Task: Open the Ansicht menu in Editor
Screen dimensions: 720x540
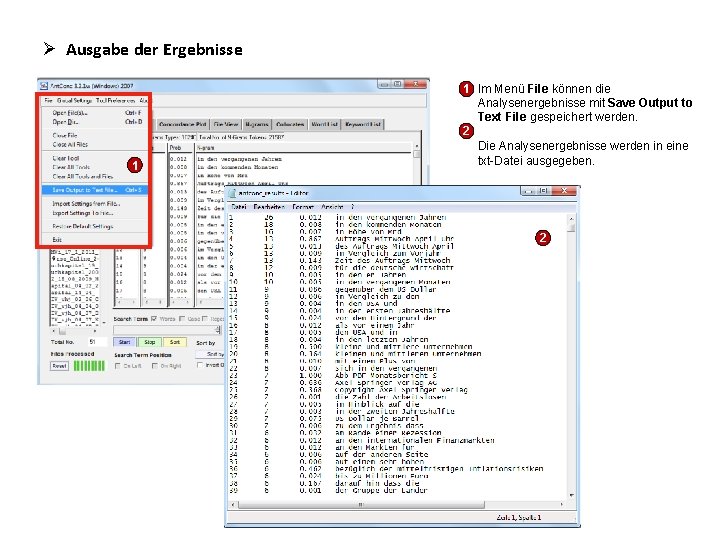Action: click(x=332, y=207)
